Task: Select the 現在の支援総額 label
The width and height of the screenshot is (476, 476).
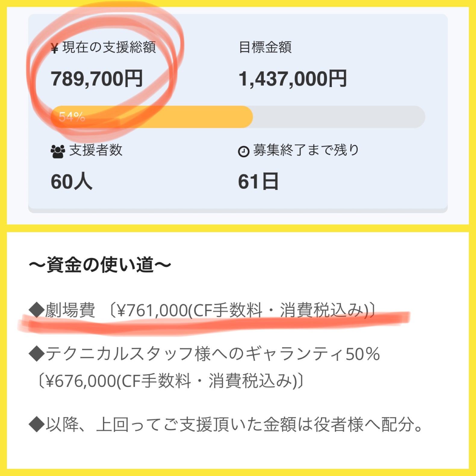Action: click(x=109, y=47)
